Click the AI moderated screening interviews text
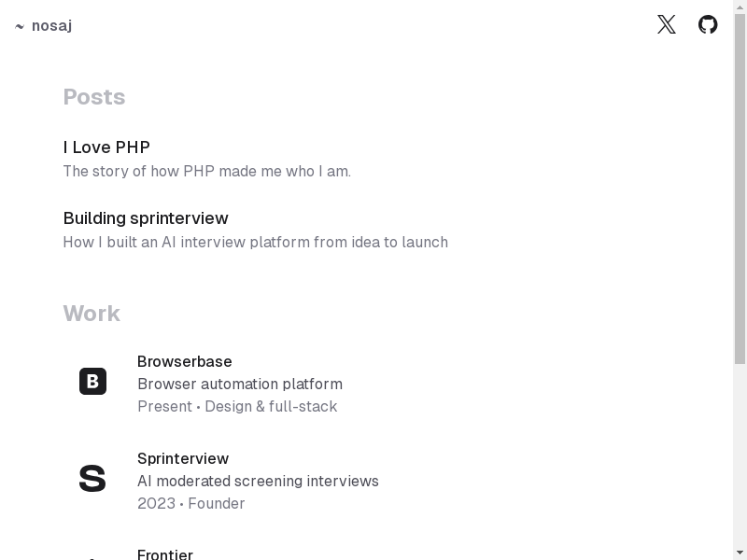 (258, 482)
